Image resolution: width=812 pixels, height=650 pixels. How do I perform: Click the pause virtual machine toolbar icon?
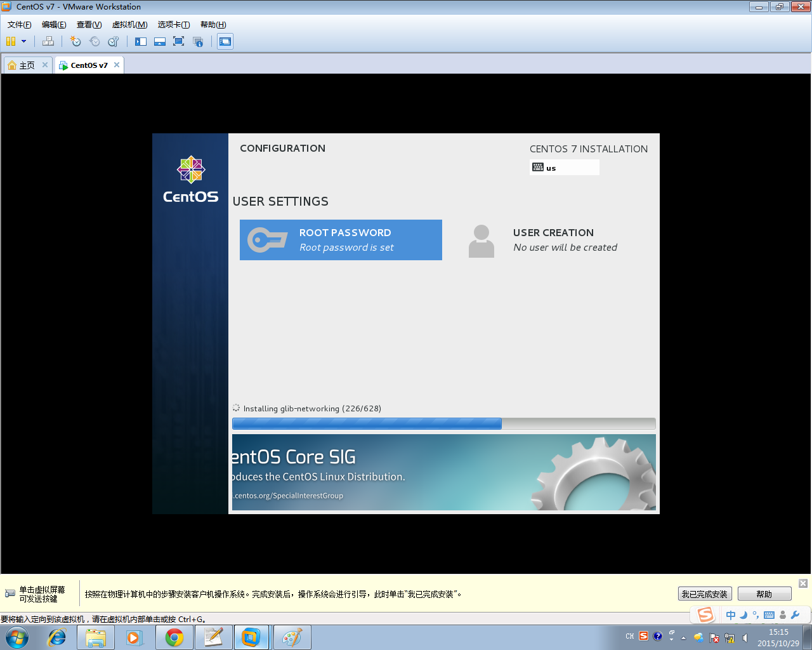pyautogui.click(x=11, y=41)
